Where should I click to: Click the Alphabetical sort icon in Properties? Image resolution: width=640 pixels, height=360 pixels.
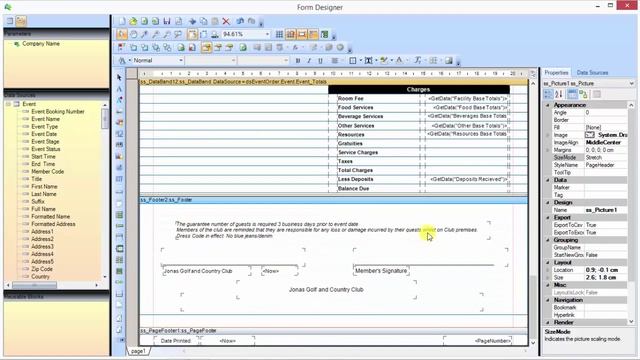point(559,94)
